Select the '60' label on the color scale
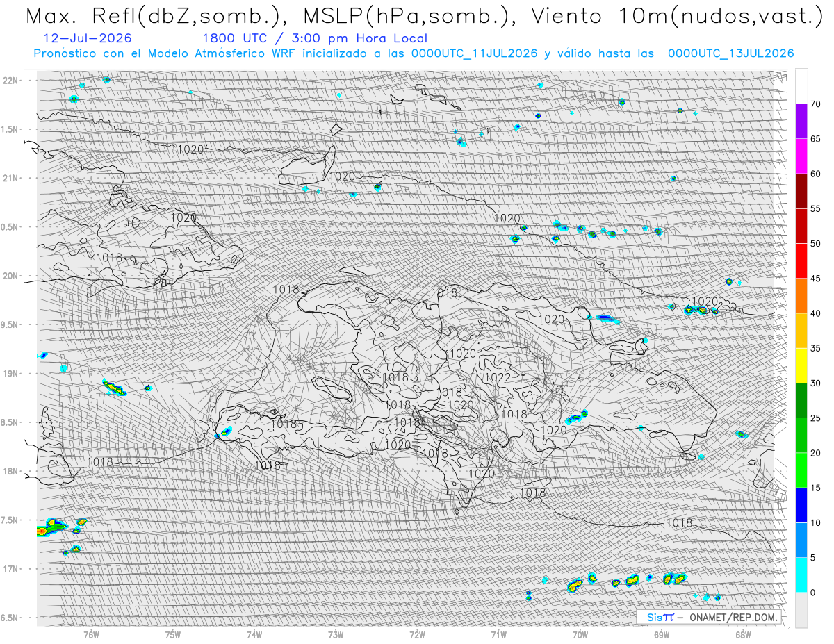The height and width of the screenshot is (644, 834). (x=815, y=174)
